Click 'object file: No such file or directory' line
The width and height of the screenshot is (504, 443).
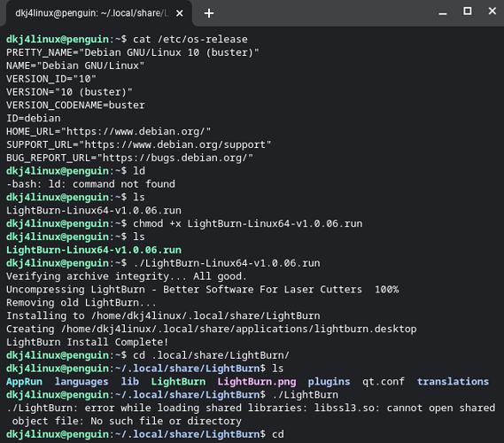(127, 422)
